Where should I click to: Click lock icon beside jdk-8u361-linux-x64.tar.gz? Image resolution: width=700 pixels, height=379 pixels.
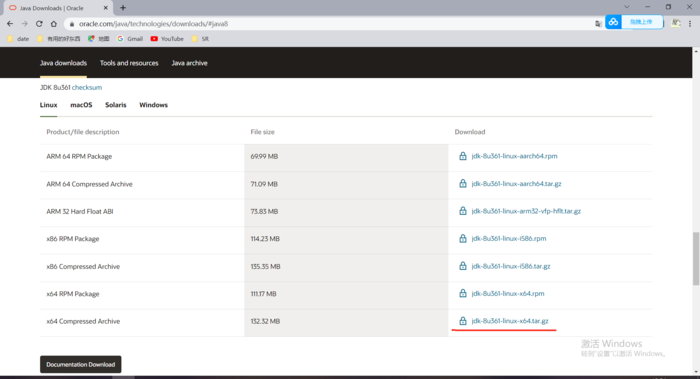tap(462, 321)
